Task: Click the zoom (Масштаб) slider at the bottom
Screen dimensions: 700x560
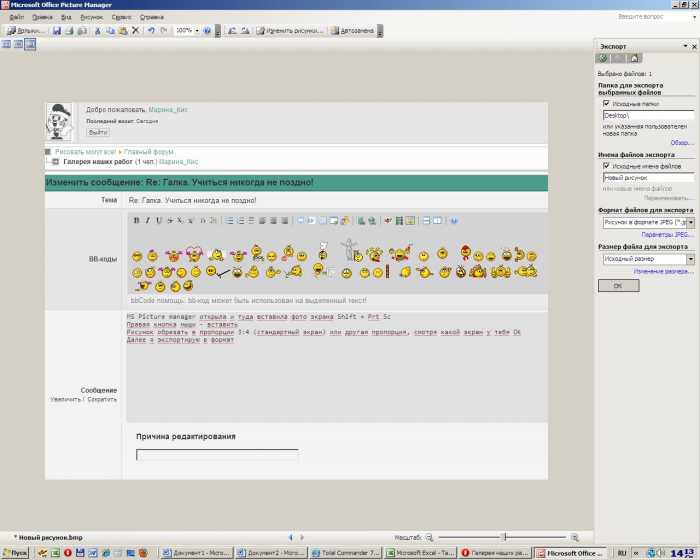Action: pyautogui.click(x=503, y=537)
